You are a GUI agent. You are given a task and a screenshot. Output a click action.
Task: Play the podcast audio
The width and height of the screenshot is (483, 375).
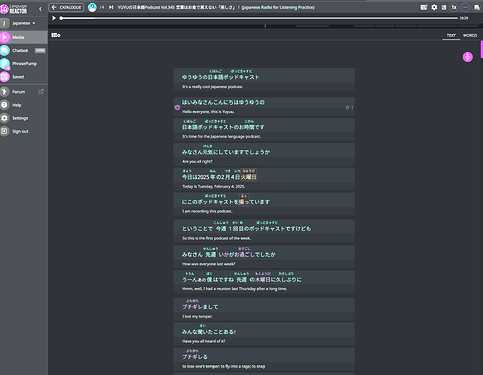click(x=54, y=18)
